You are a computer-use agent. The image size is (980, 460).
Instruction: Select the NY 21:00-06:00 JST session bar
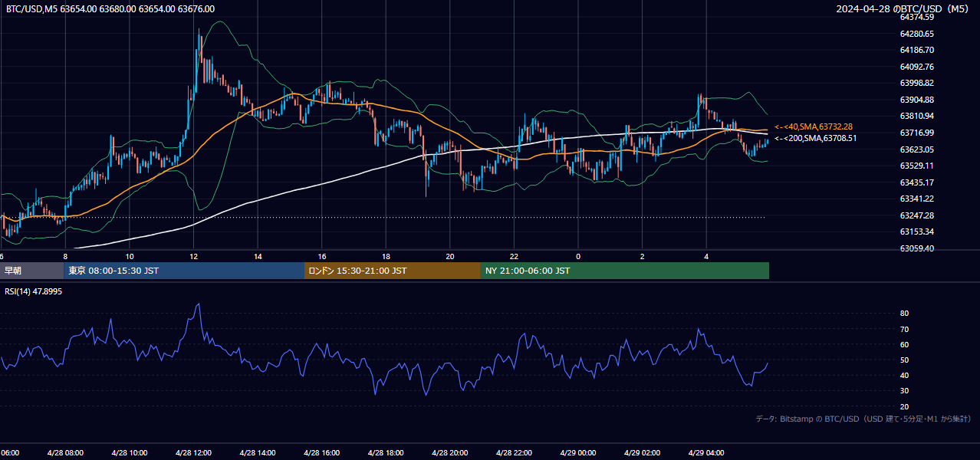coord(625,271)
